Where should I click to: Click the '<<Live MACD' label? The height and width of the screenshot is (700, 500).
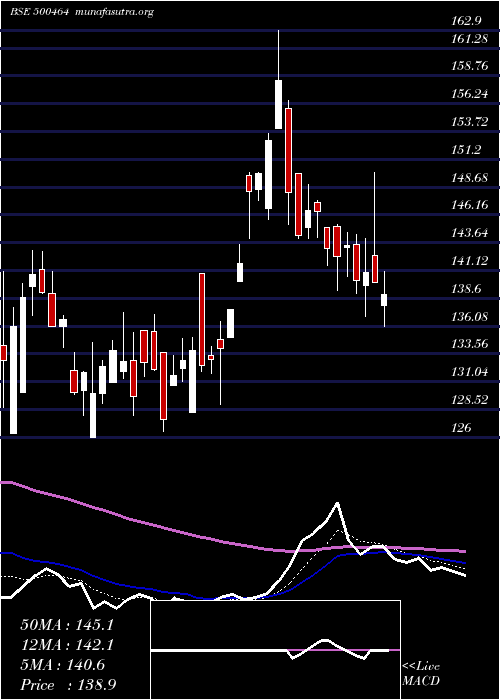[x=421, y=674]
